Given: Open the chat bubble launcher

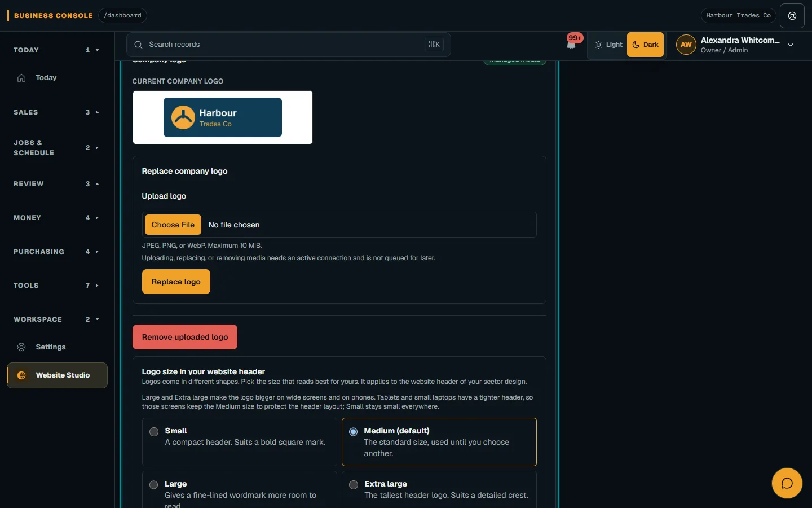Looking at the screenshot, I should click(787, 483).
